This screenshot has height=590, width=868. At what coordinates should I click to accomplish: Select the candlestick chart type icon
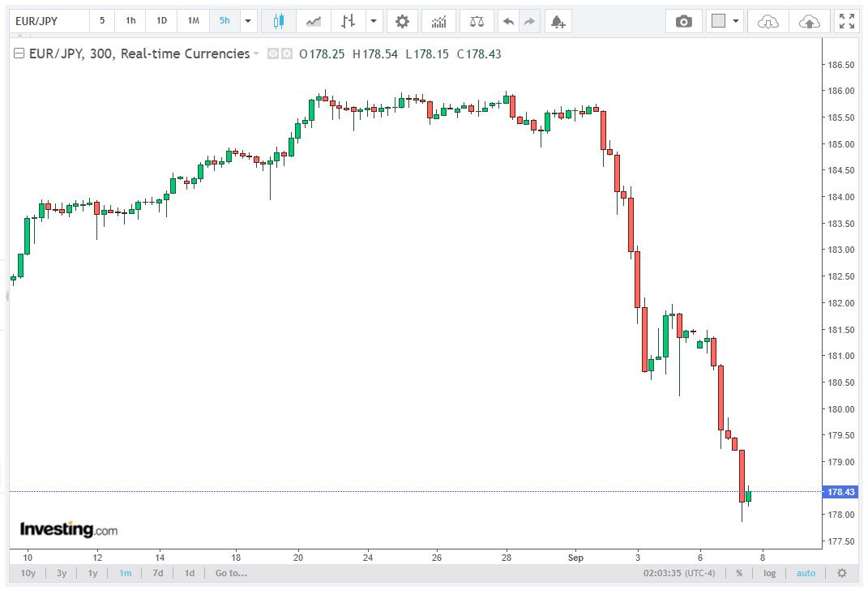pos(279,21)
